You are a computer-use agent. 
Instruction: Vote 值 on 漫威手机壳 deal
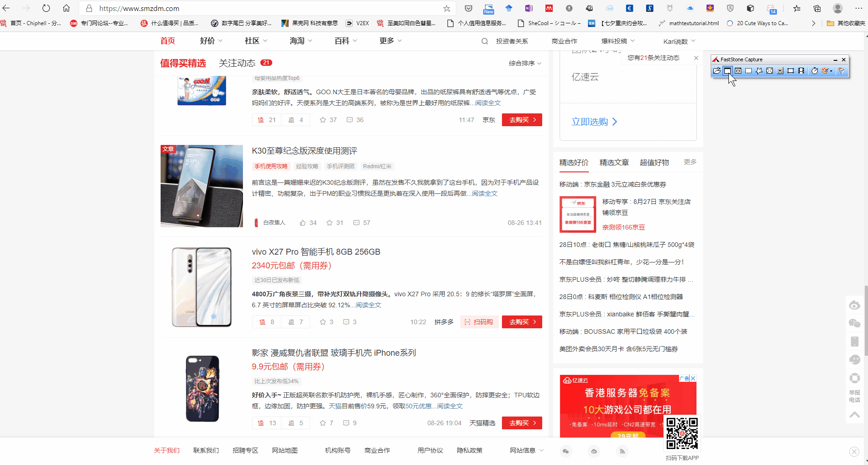point(267,423)
